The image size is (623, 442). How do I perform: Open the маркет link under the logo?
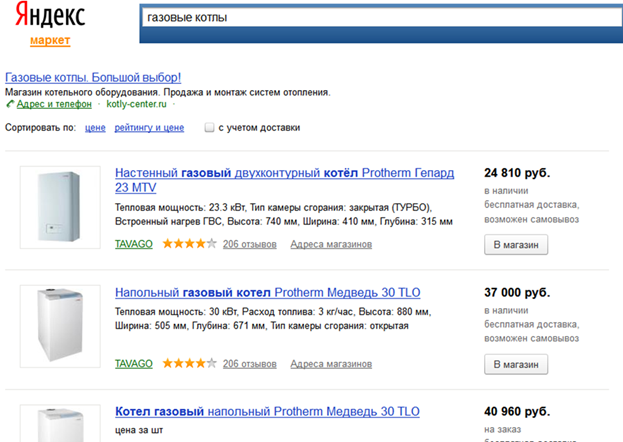coord(49,41)
